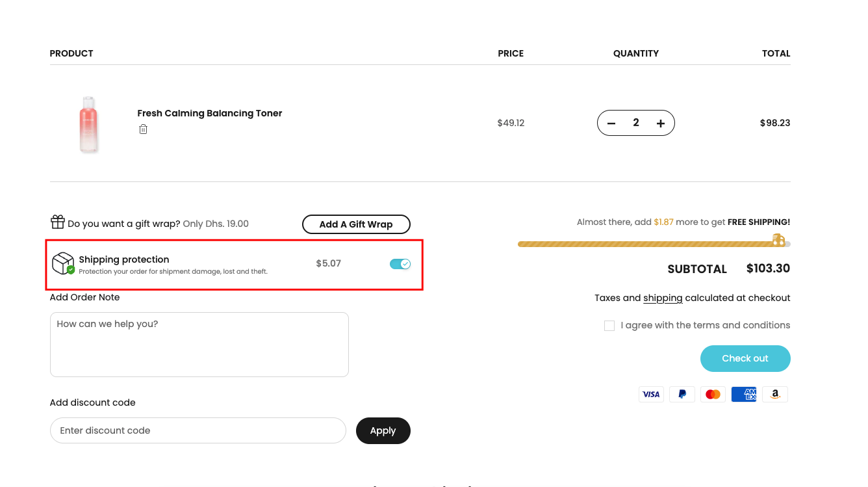Disable the Shipping protection toggle
The width and height of the screenshot is (868, 487).
[400, 263]
